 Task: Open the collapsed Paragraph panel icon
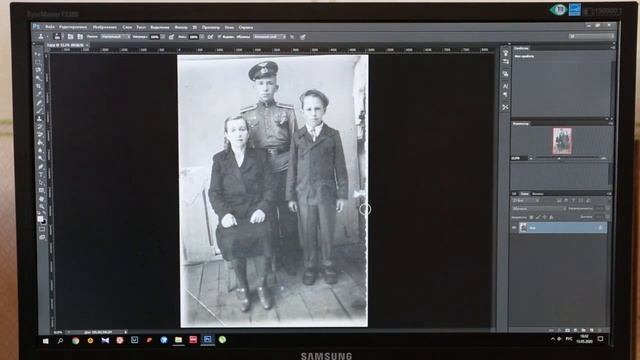506,95
